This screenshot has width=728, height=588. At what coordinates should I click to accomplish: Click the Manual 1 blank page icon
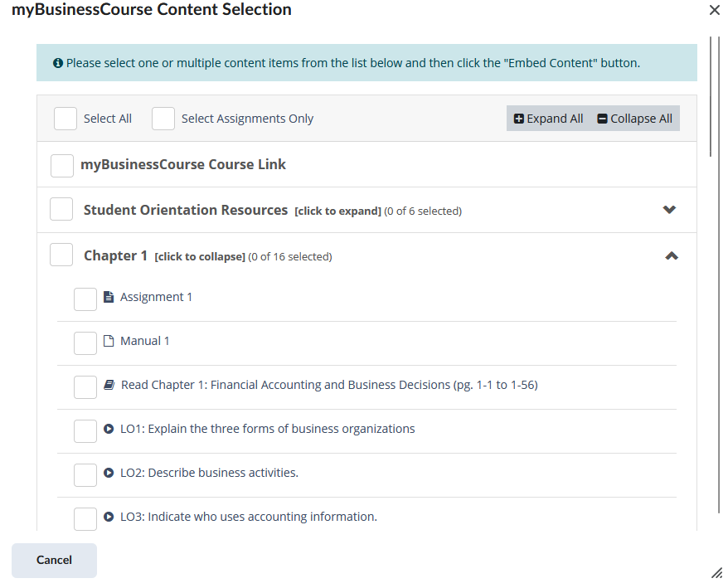point(108,341)
